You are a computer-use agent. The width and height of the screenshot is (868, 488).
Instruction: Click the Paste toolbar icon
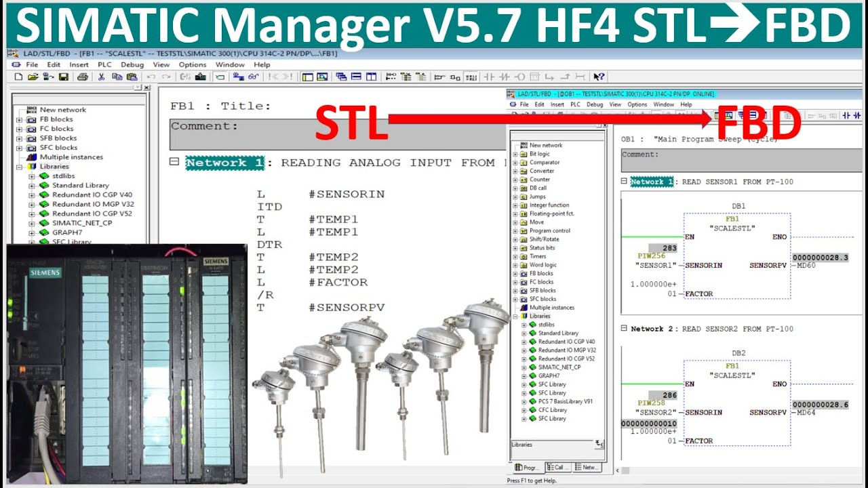132,77
